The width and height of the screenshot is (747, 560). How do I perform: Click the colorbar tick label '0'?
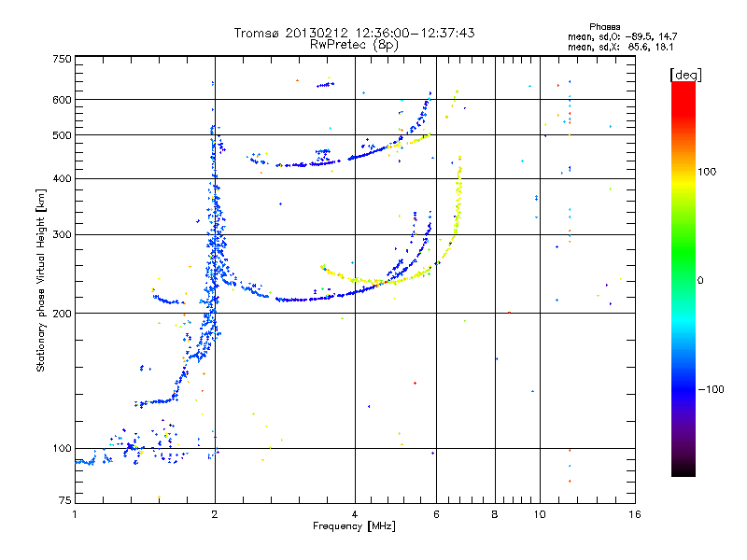click(700, 281)
